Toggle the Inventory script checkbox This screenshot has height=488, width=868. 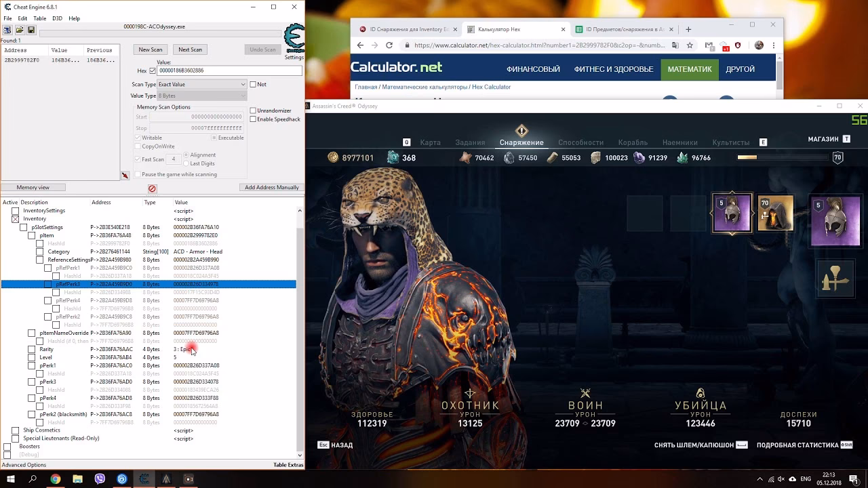pyautogui.click(x=15, y=219)
